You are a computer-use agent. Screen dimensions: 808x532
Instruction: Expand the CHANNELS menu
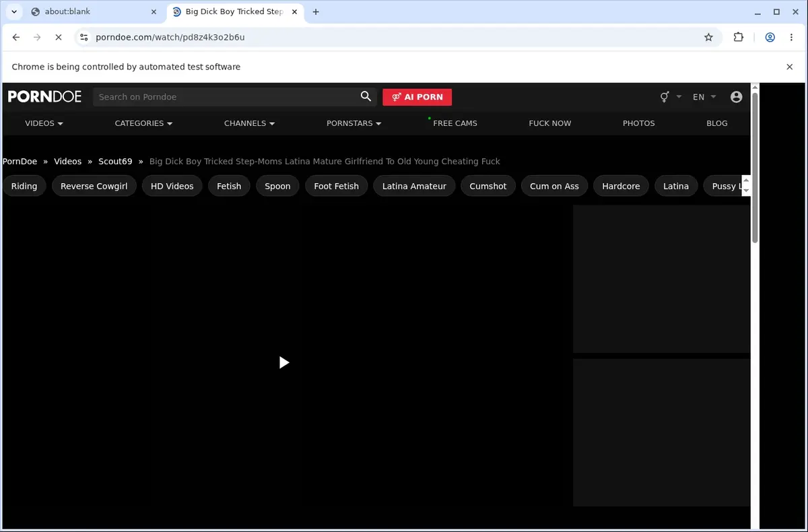[x=249, y=123]
